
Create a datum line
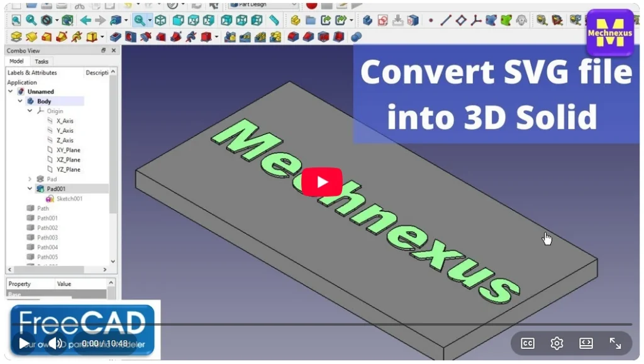click(x=446, y=20)
